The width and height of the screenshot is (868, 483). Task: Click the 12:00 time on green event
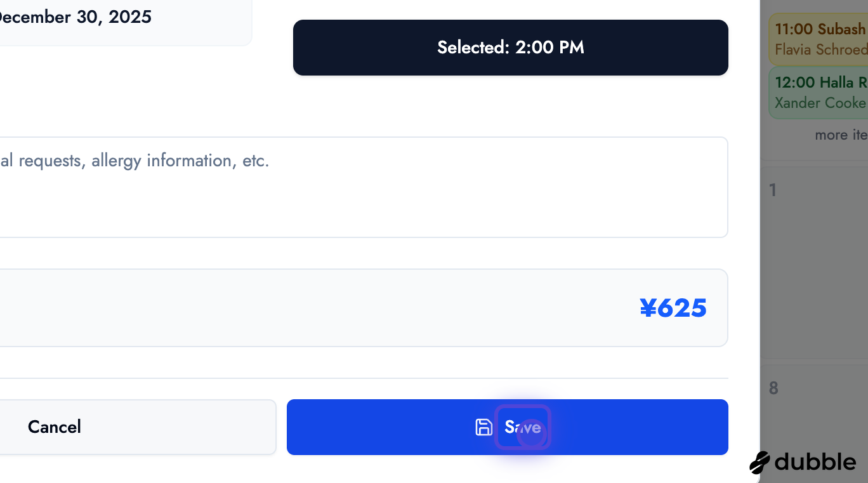click(x=794, y=83)
